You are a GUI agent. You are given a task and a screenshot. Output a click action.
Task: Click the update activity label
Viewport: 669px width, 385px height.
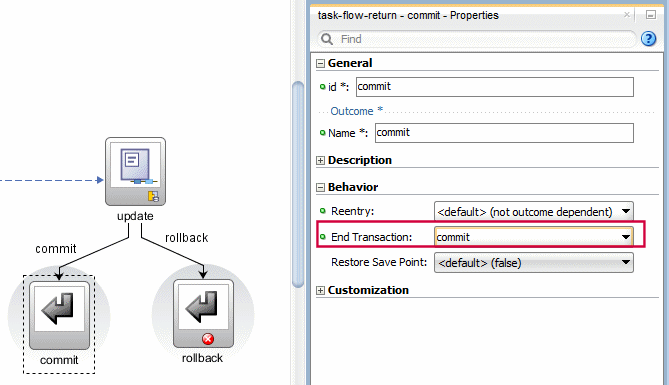(x=135, y=216)
